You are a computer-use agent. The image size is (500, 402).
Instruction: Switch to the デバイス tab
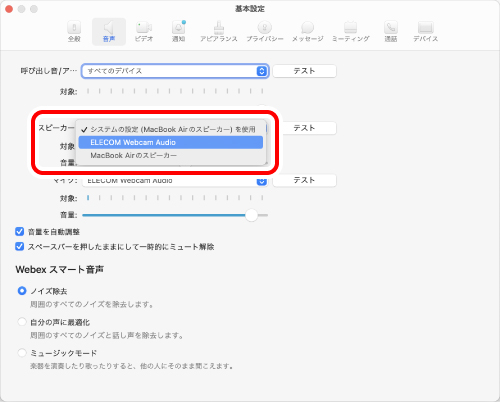(425, 32)
